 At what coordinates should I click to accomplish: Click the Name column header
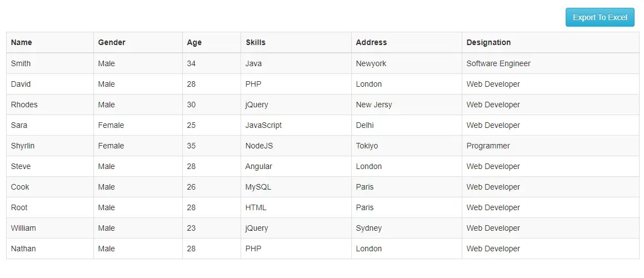[x=22, y=42]
